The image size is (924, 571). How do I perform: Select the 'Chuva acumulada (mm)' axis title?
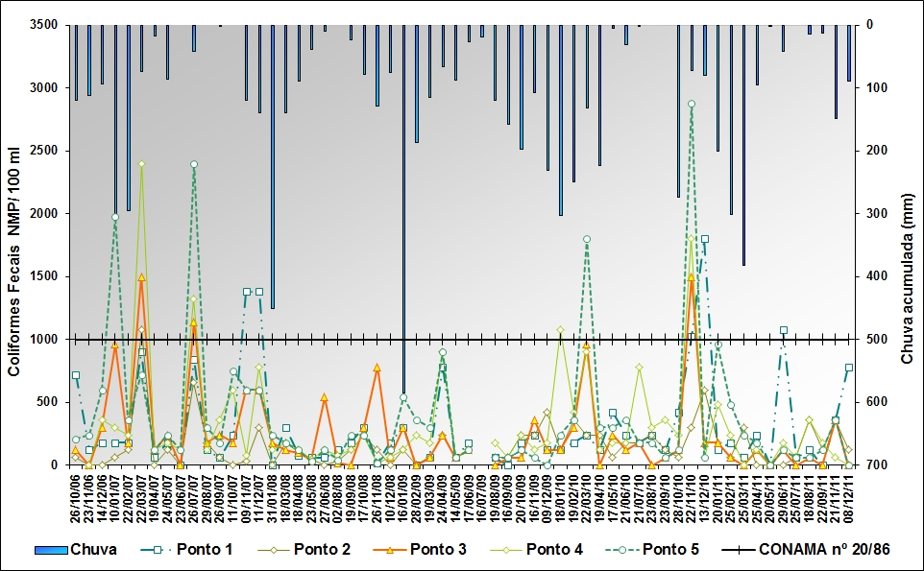(x=908, y=245)
